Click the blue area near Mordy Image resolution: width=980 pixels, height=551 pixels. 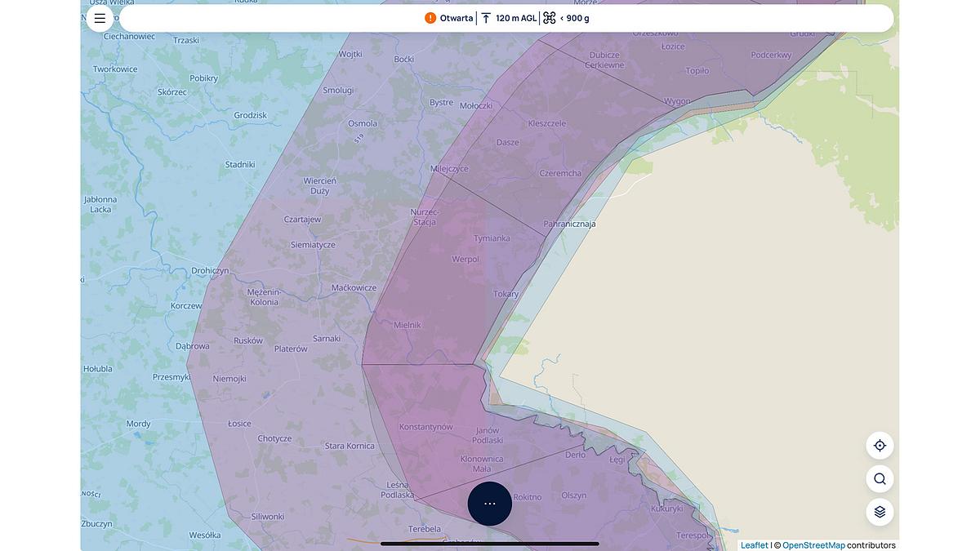point(138,424)
